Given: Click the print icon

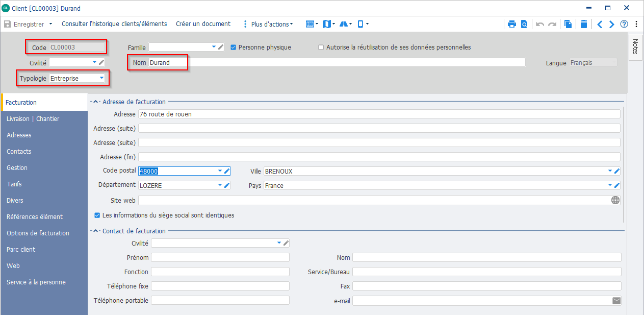Looking at the screenshot, I should [512, 24].
